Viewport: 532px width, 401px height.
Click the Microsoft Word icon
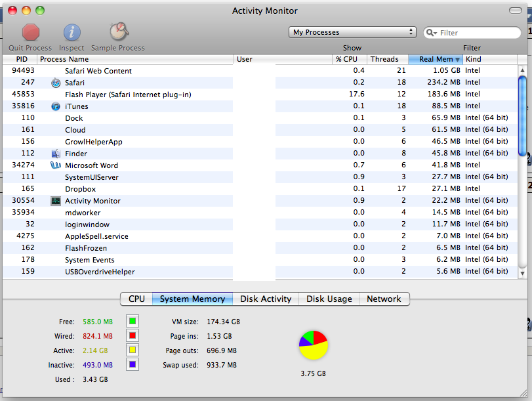tap(56, 165)
